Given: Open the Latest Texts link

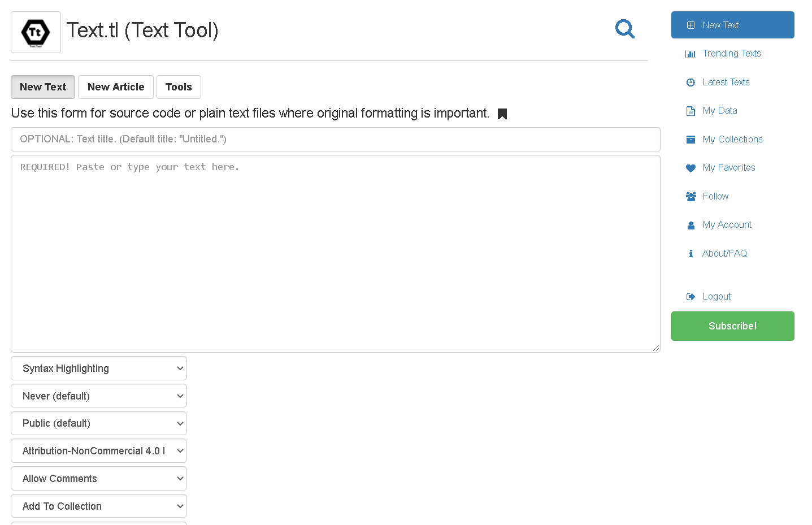Looking at the screenshot, I should 726,82.
